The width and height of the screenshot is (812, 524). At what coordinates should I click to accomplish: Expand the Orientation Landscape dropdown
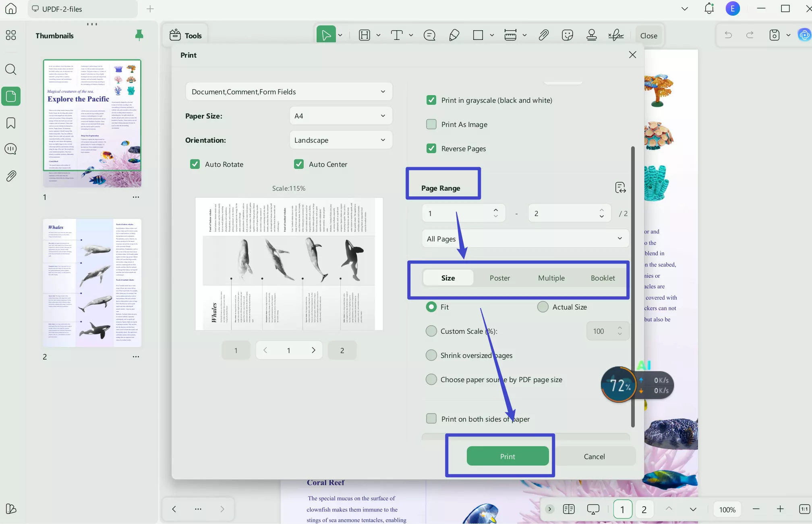click(x=340, y=140)
